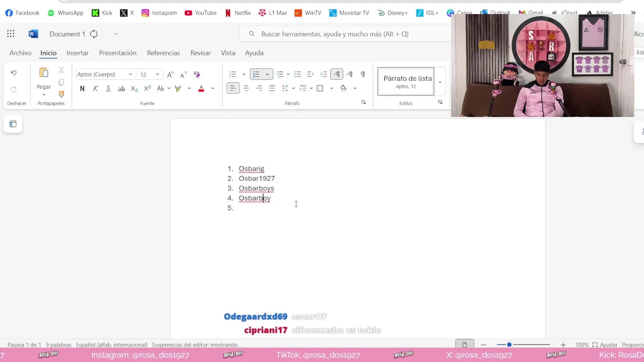The height and width of the screenshot is (362, 644).
Task: Click the zoom in plus button
Action: click(563, 345)
